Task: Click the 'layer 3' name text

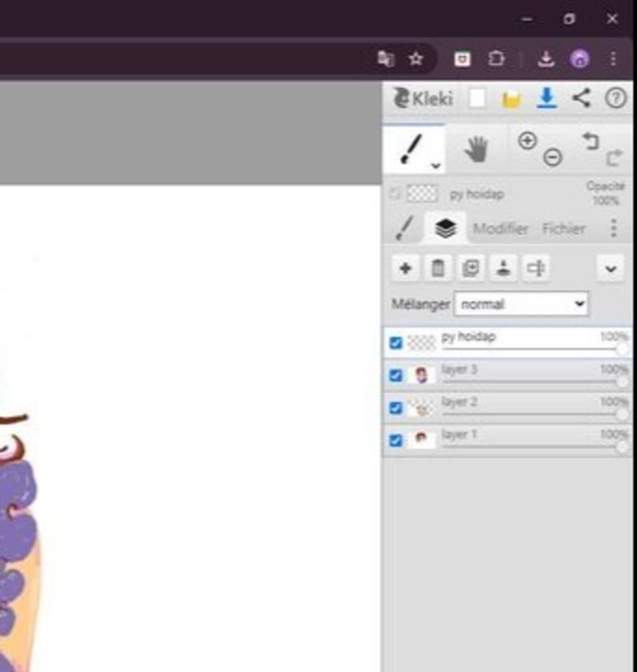Action: 459,369
